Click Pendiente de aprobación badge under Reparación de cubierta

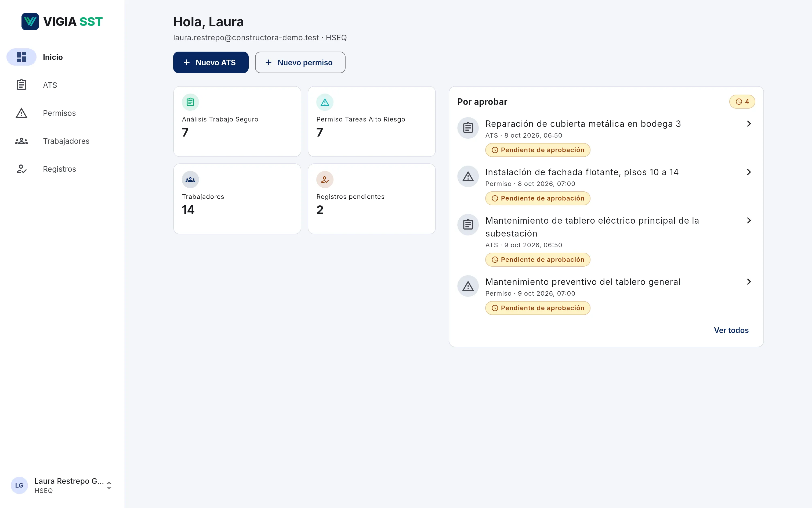tap(538, 150)
